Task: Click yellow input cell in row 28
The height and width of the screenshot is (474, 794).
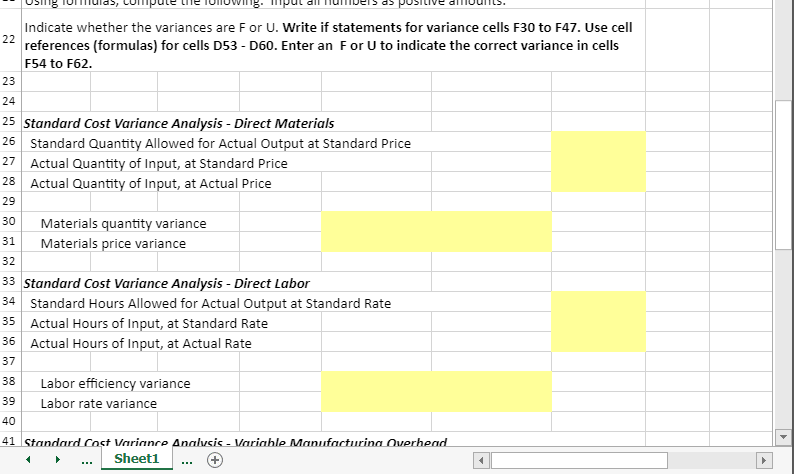Action: click(x=599, y=182)
